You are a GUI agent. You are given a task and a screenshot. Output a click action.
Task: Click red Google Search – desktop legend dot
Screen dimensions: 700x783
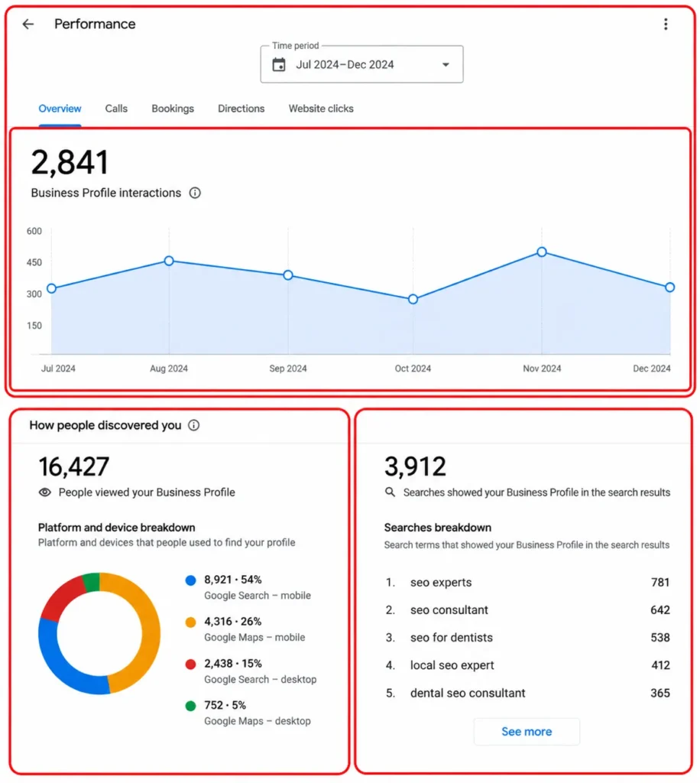click(x=190, y=664)
